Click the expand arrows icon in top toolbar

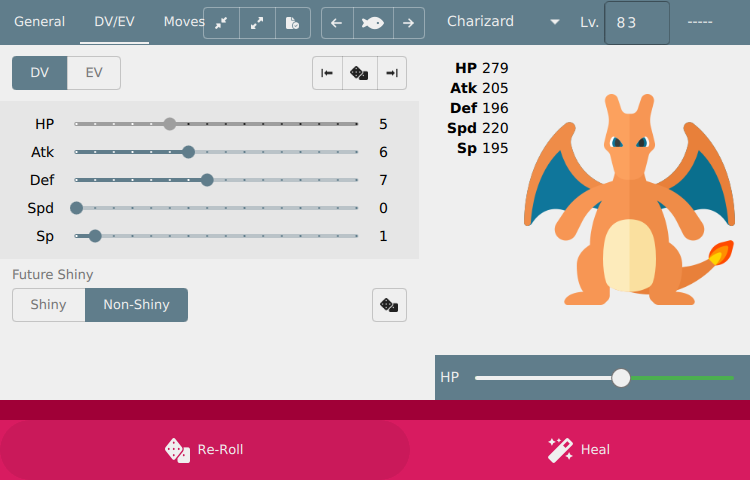(257, 23)
